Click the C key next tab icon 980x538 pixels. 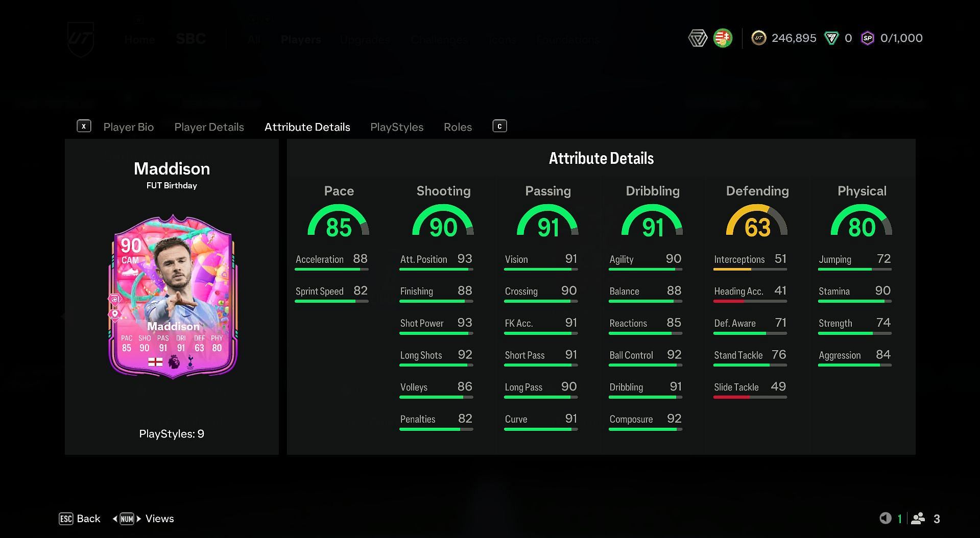click(x=499, y=126)
